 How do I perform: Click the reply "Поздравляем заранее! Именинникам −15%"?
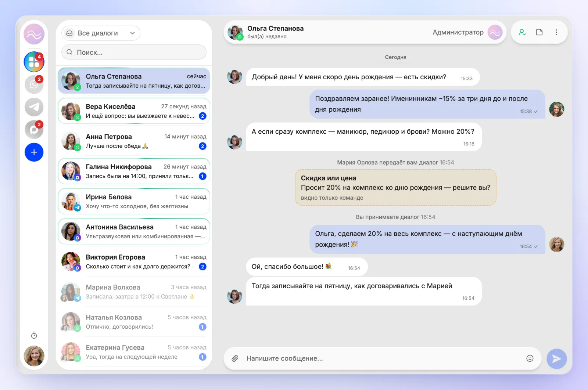click(427, 104)
